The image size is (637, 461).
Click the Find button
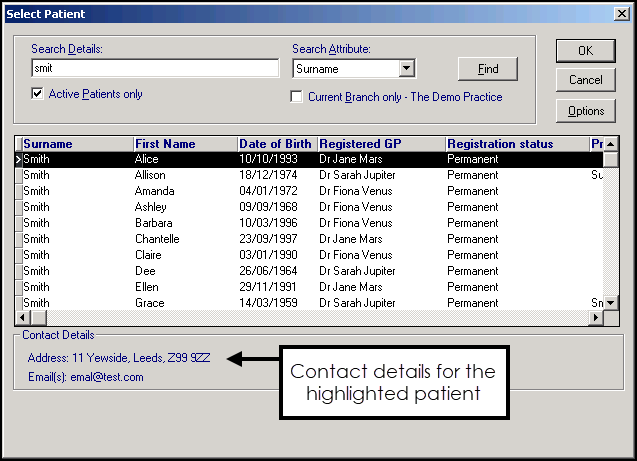[487, 69]
